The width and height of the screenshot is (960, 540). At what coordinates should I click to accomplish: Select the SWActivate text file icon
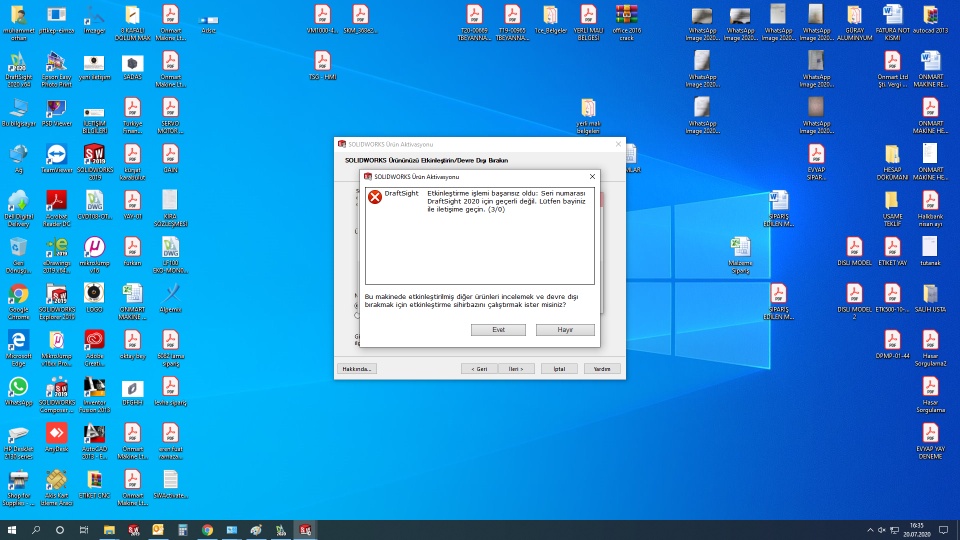click(170, 484)
